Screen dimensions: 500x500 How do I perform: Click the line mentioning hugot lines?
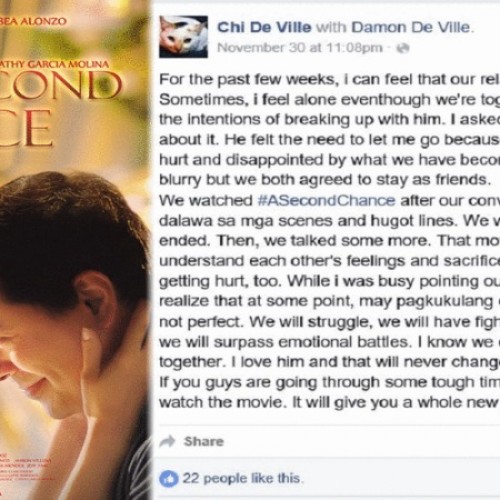coord(330,221)
